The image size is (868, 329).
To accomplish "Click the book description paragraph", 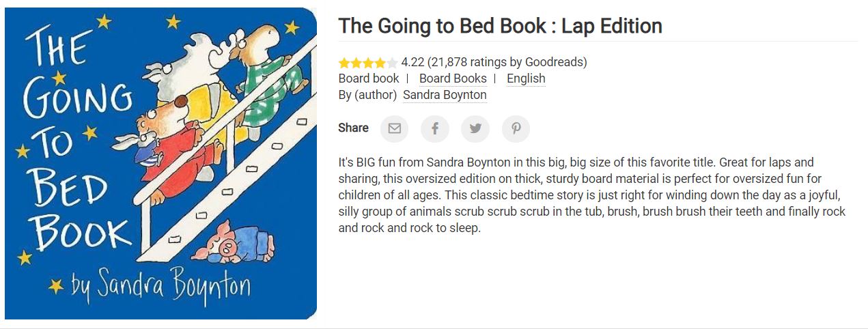I will pyautogui.click(x=591, y=195).
